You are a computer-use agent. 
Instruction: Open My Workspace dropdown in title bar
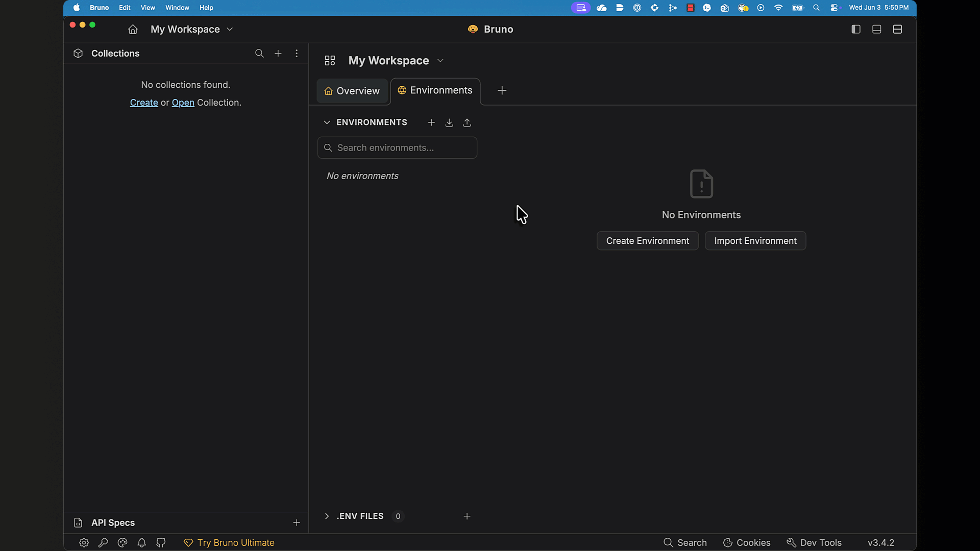[192, 30]
